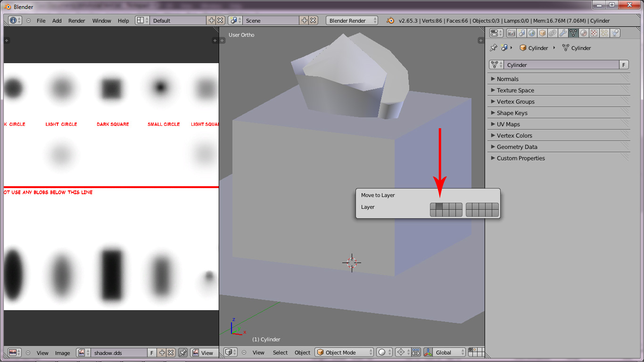Open the Texture checker tab

pos(594,33)
